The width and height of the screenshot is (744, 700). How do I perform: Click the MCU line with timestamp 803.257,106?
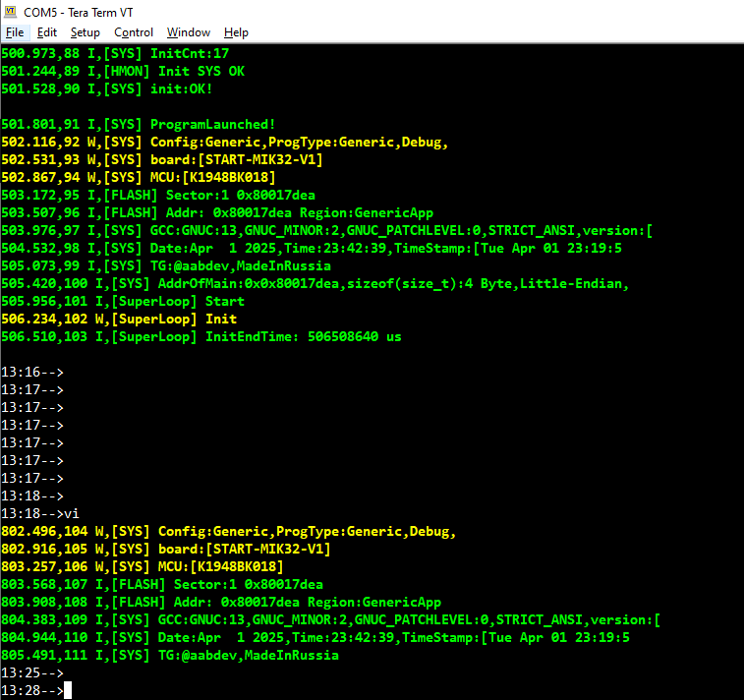pyautogui.click(x=142, y=566)
